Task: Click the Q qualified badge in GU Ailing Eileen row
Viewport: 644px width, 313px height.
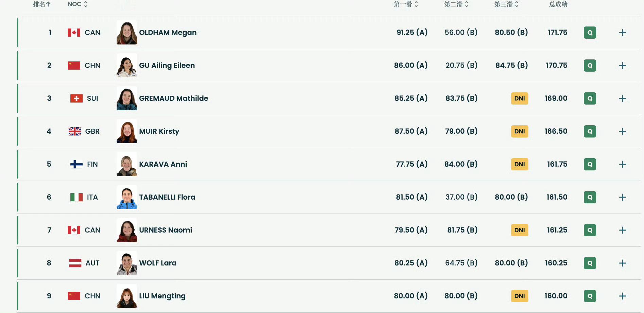Action: (x=590, y=66)
